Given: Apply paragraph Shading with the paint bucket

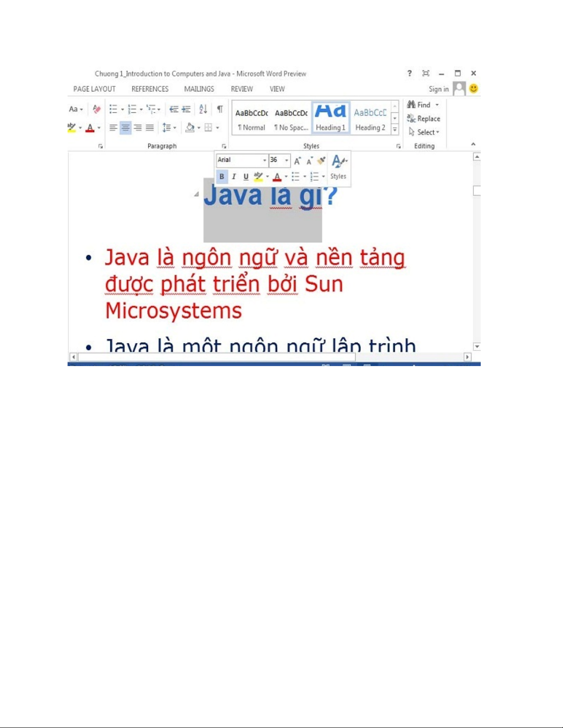Looking at the screenshot, I should pyautogui.click(x=190, y=128).
